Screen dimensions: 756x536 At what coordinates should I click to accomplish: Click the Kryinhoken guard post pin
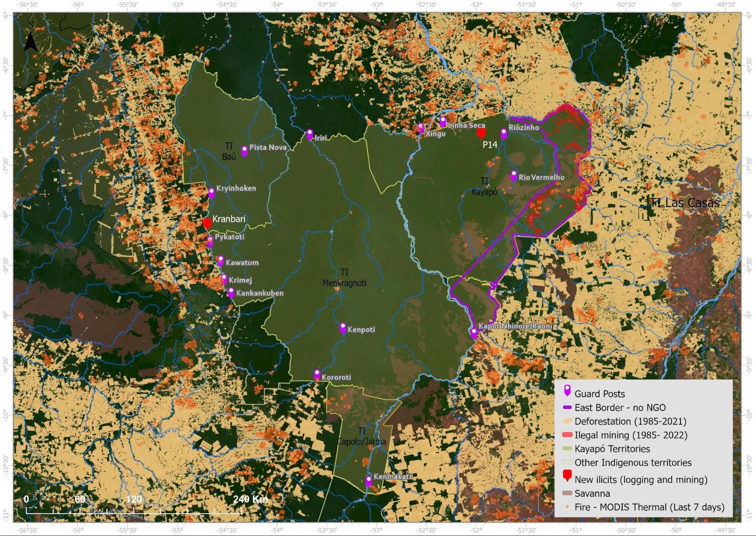tap(211, 193)
